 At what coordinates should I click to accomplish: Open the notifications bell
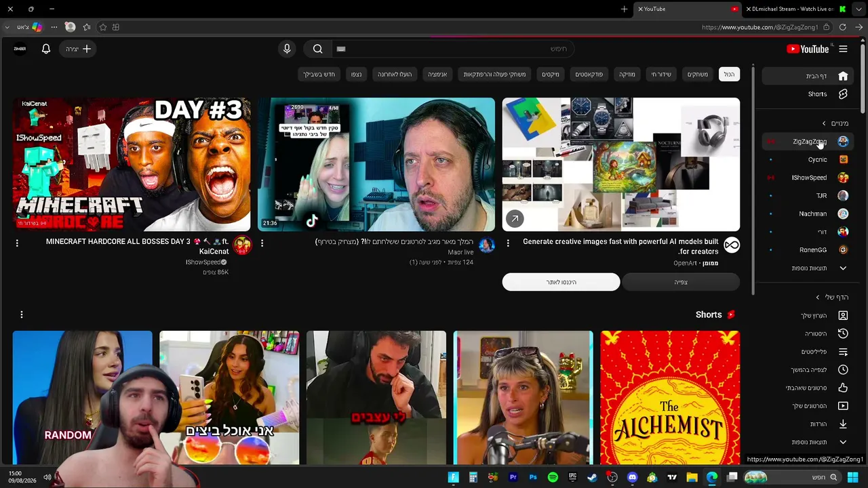[x=46, y=49]
